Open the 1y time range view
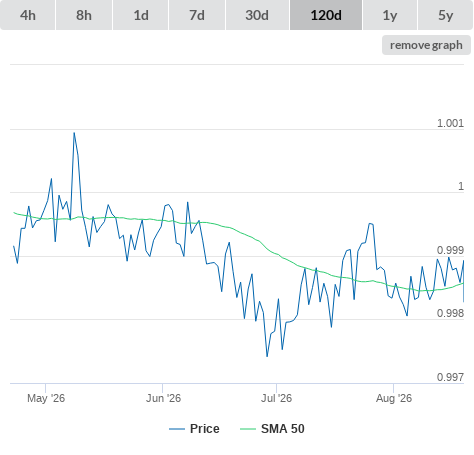The image size is (474, 455). (x=390, y=15)
